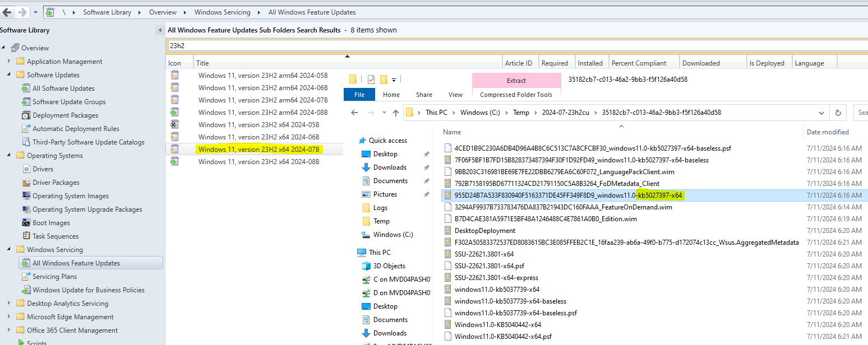Open the Extract contextual tab
The image size is (868, 345).
click(516, 81)
